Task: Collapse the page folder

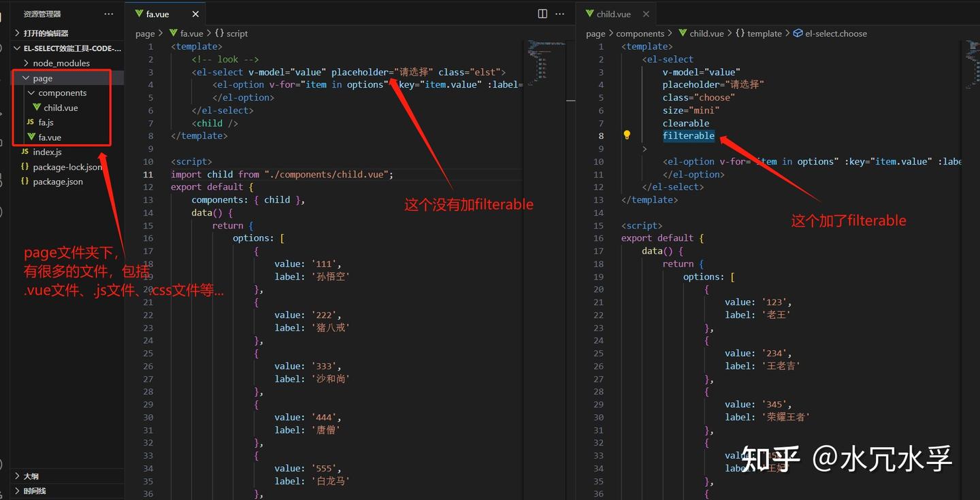Action: pos(42,78)
